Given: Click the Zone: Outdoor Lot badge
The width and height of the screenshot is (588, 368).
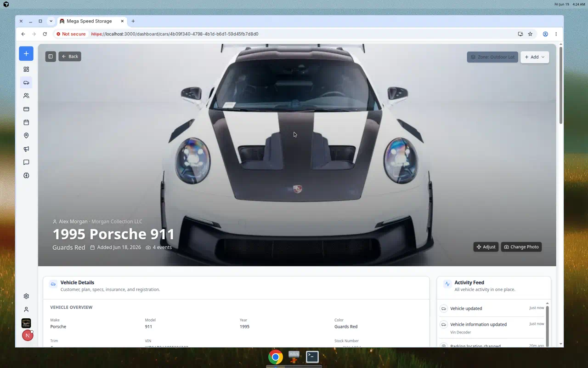Looking at the screenshot, I should point(492,57).
